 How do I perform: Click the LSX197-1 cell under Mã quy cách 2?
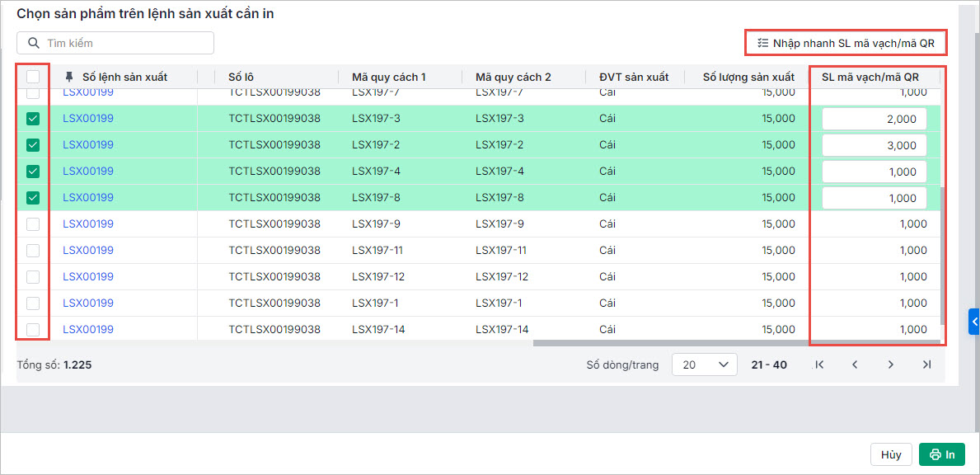click(499, 303)
